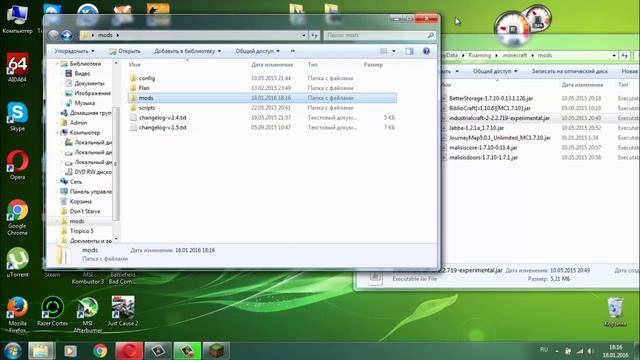Open the AIDA64 desktop shortcut
640x360 pixels.
pyautogui.click(x=17, y=67)
